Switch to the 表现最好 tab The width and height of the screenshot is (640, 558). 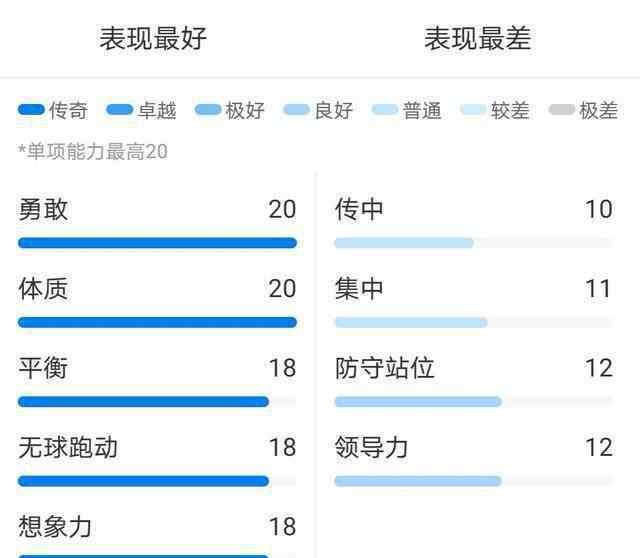pos(153,39)
